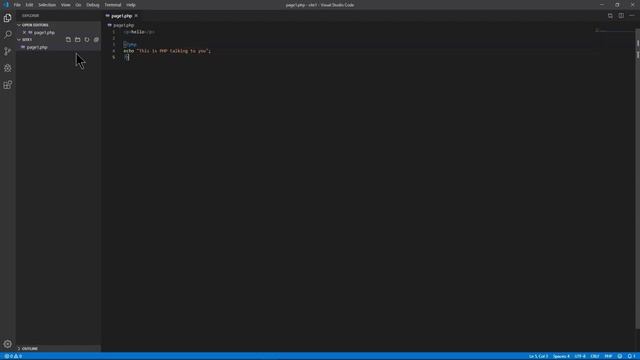Open the Terminal menu
Viewport: 640px width, 360px height.
[x=113, y=5]
